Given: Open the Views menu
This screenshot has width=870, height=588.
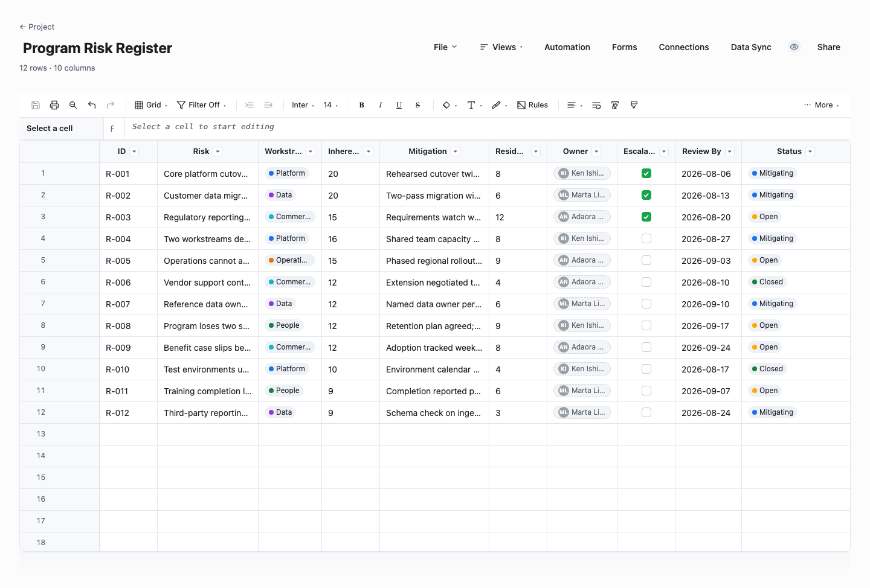Looking at the screenshot, I should 501,47.
